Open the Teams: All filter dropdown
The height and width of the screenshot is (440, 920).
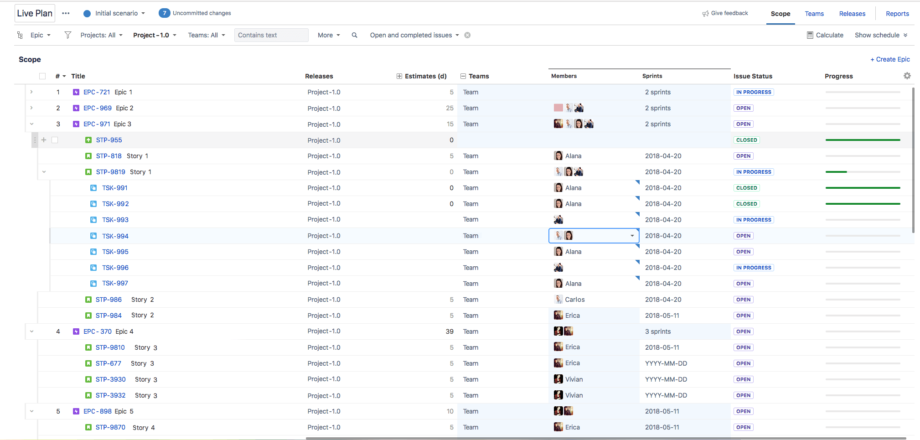tap(207, 35)
